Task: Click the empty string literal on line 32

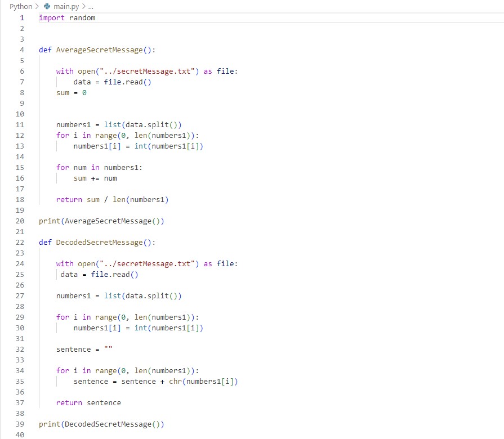Action: [x=108, y=350]
